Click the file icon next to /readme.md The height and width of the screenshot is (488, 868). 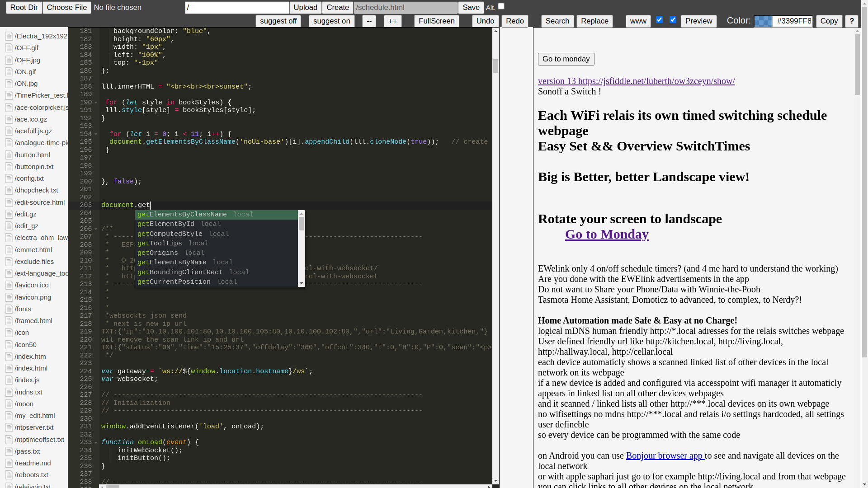[x=9, y=463]
